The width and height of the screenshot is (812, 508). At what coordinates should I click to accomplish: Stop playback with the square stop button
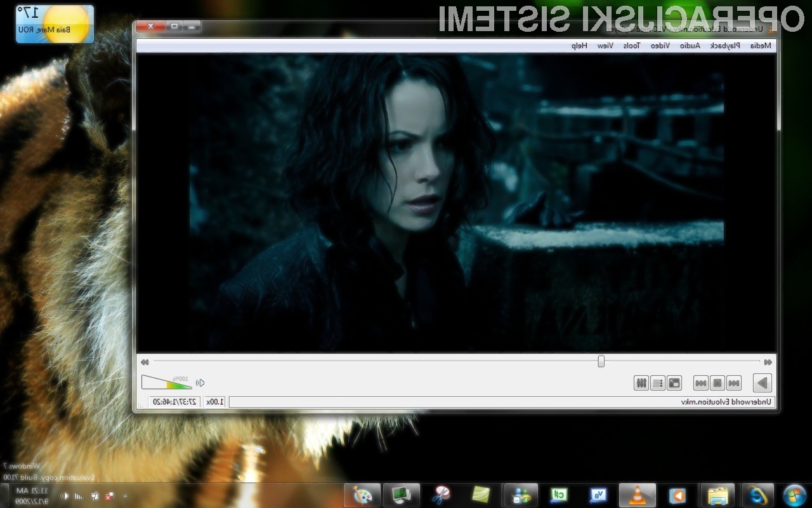[717, 383]
